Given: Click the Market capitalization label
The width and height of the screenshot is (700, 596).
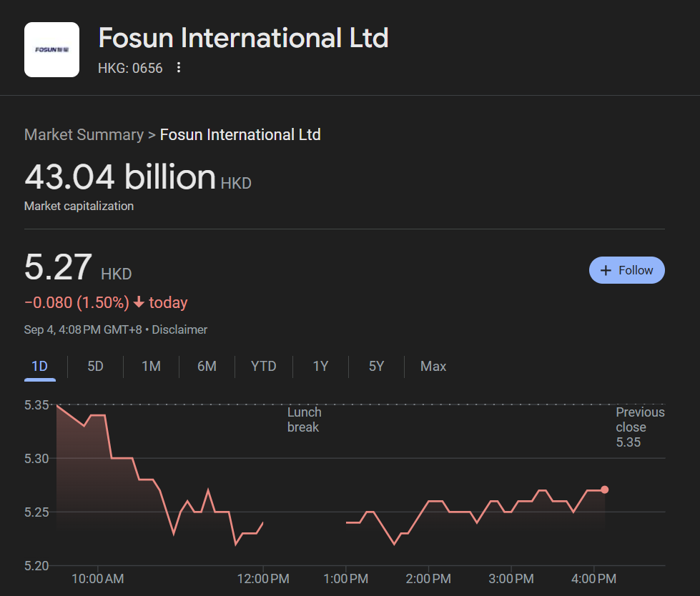Looking at the screenshot, I should (x=79, y=206).
